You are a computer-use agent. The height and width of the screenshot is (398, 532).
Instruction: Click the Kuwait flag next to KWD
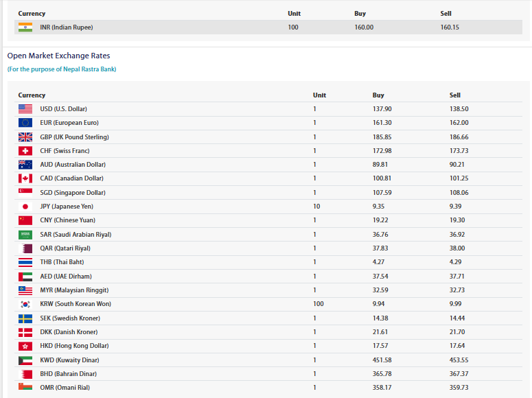25,360
